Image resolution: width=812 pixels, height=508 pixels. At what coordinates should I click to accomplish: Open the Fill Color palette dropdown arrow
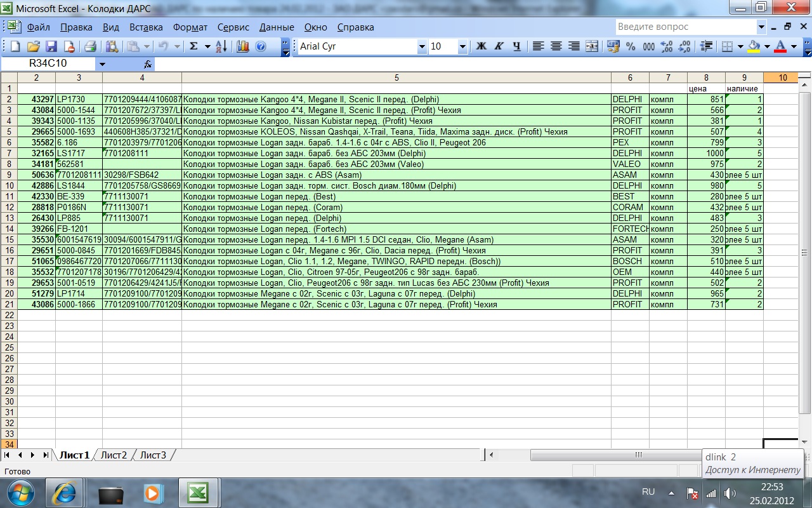[x=767, y=46]
